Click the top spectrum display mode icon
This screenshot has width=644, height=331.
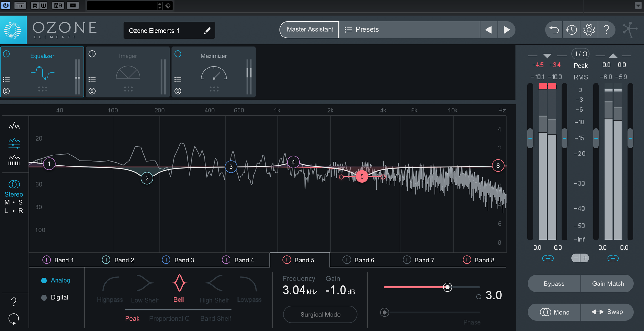(14, 126)
